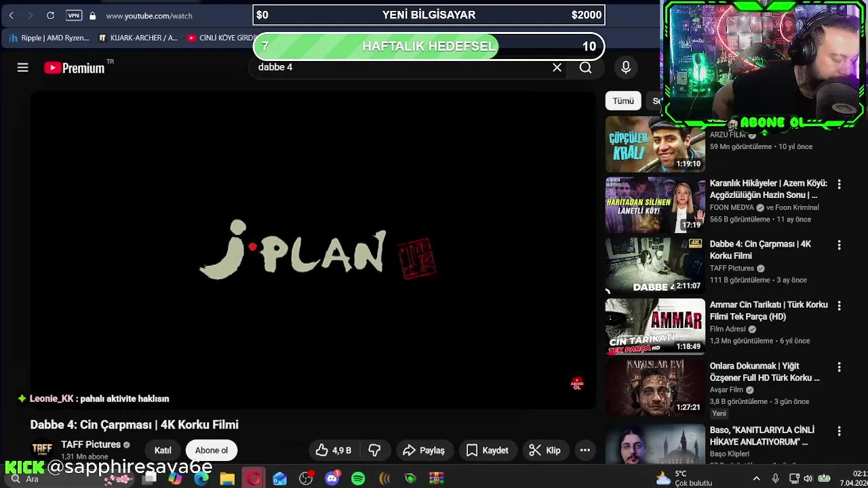
Task: Create a clip with 'Klip' button
Action: click(x=545, y=450)
